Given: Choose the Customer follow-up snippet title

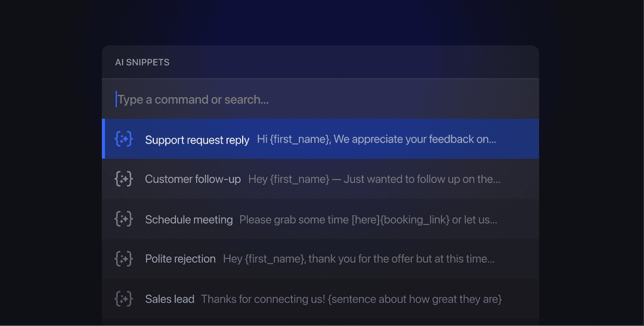Looking at the screenshot, I should tap(193, 179).
